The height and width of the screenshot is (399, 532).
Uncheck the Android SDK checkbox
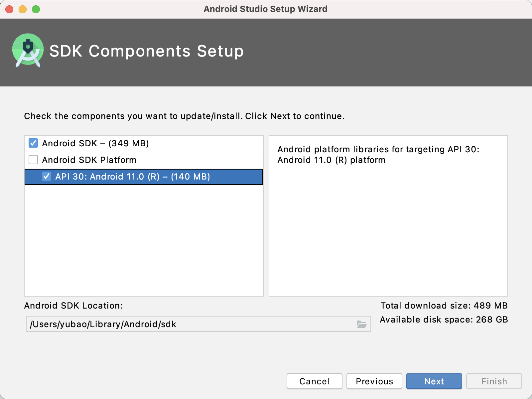pyautogui.click(x=33, y=143)
